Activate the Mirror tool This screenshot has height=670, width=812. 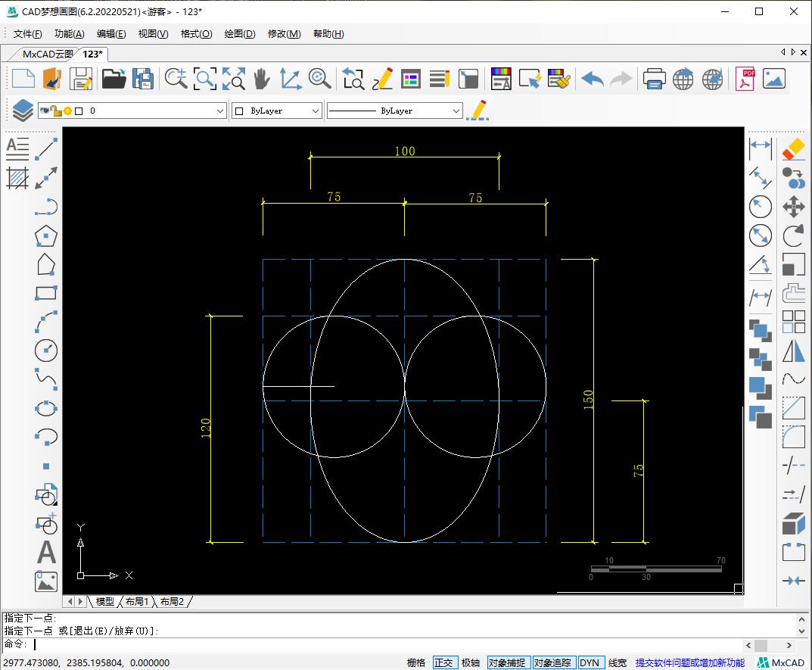point(793,351)
